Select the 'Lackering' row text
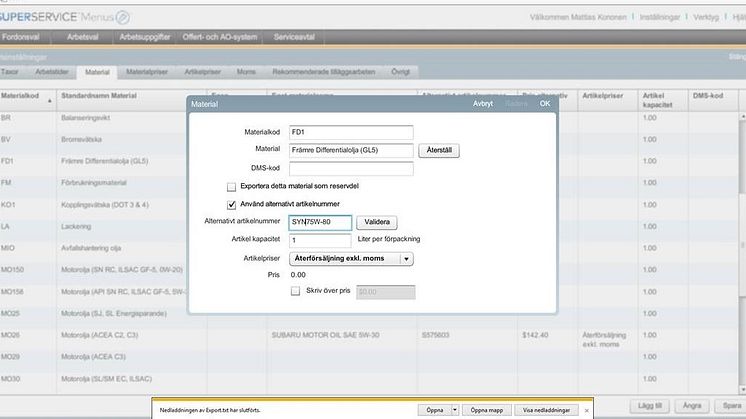Image resolution: width=746 pixels, height=419 pixels. [76, 226]
